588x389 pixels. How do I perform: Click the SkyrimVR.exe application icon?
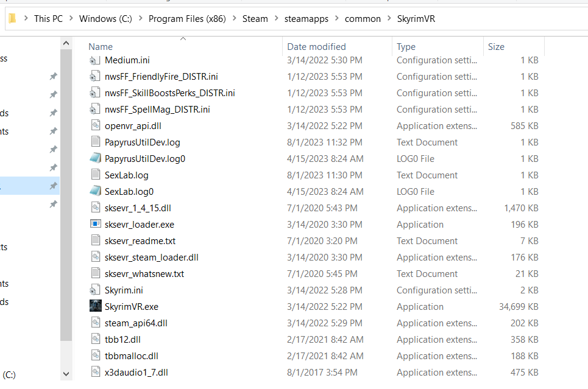click(x=95, y=306)
